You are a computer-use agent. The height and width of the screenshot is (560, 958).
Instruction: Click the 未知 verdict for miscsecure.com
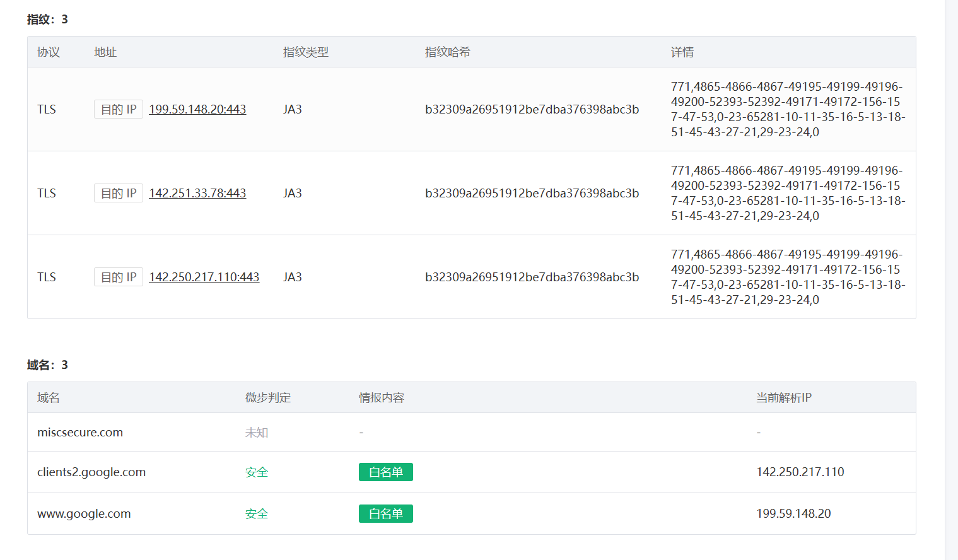(257, 433)
